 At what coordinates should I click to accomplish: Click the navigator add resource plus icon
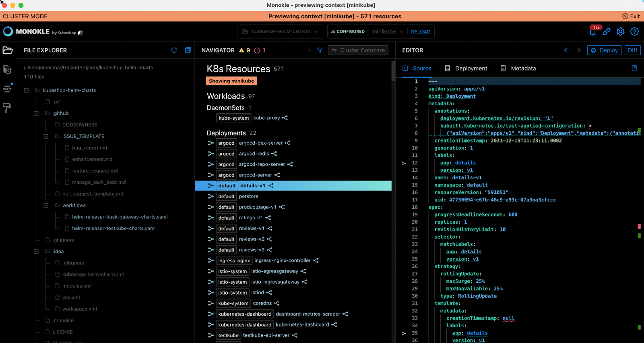tap(310, 50)
